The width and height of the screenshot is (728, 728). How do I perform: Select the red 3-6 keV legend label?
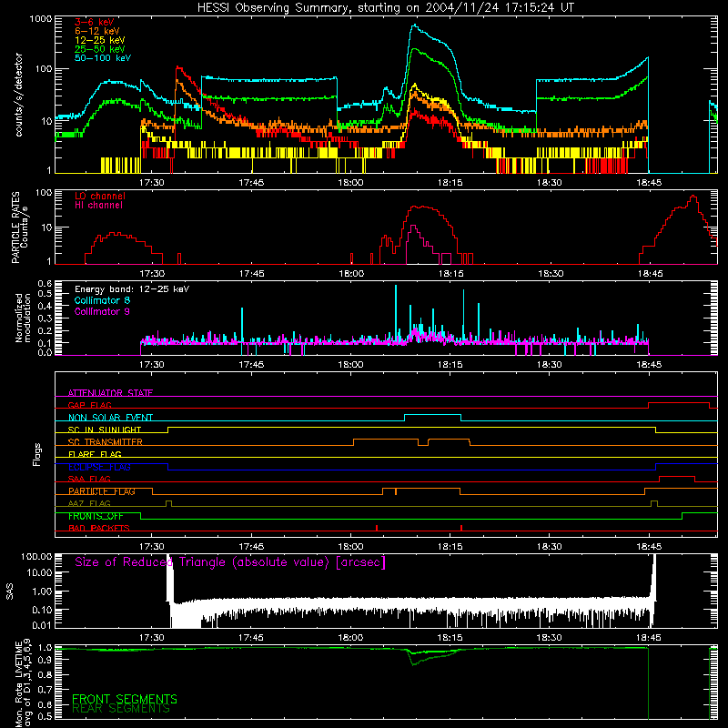[95, 22]
